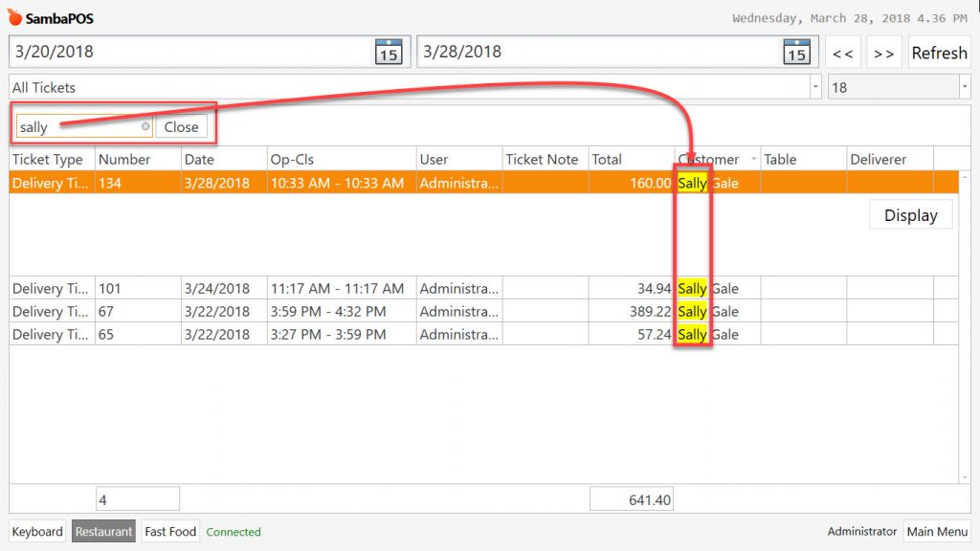This screenshot has width=980, height=551.
Task: Sort by Ticket Type column
Action: click(x=52, y=159)
